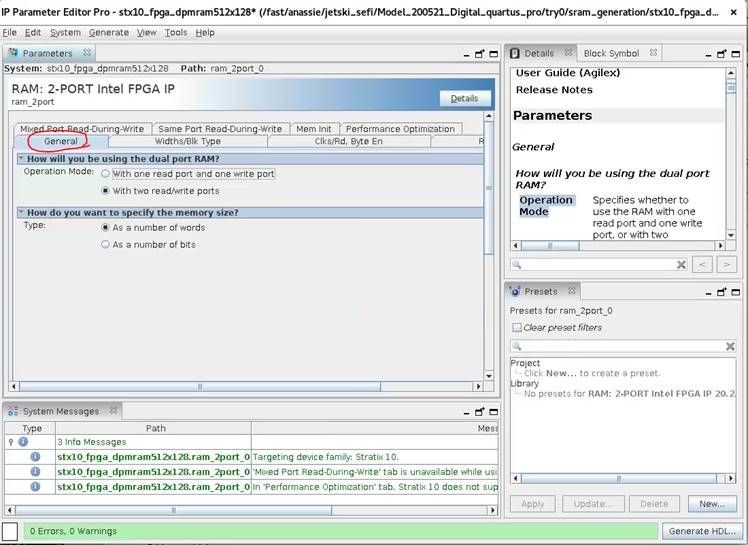This screenshot has width=748, height=545.
Task: Choose As a number of bits
Action: tap(105, 244)
